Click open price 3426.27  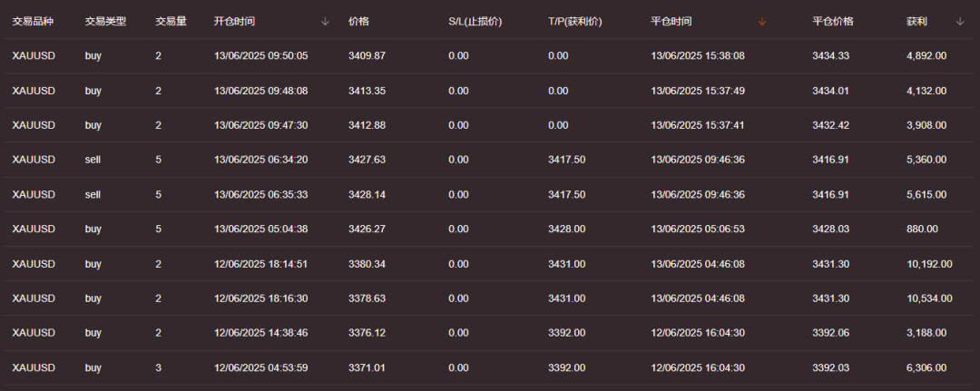(x=367, y=229)
